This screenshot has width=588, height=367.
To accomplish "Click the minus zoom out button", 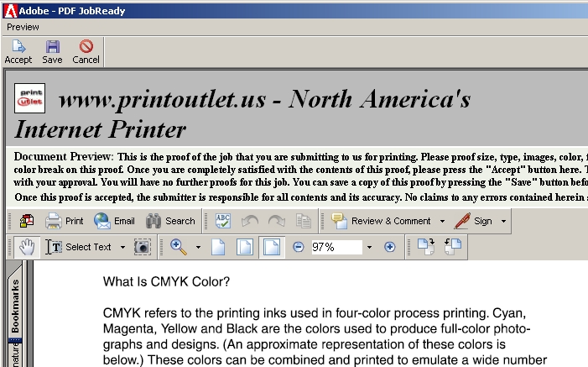I will pos(299,247).
